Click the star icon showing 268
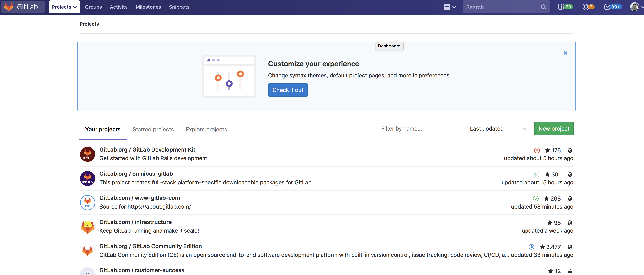The height and width of the screenshot is (275, 644). coord(547,198)
